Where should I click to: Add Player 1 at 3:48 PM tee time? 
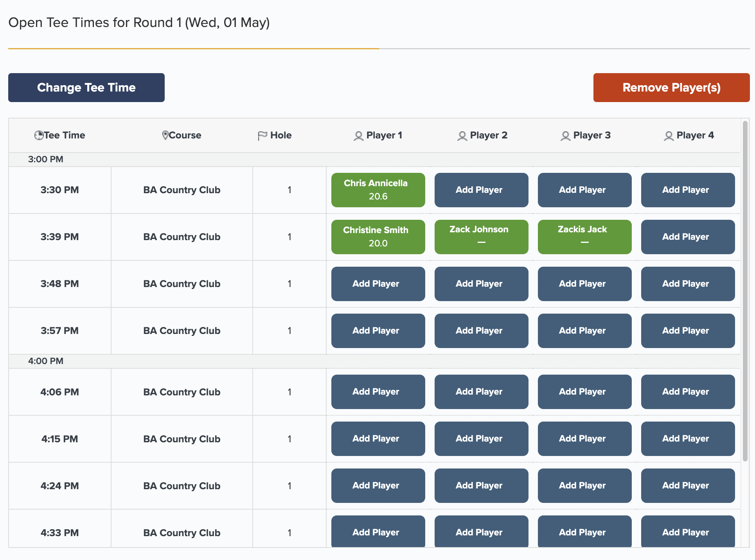coord(378,284)
